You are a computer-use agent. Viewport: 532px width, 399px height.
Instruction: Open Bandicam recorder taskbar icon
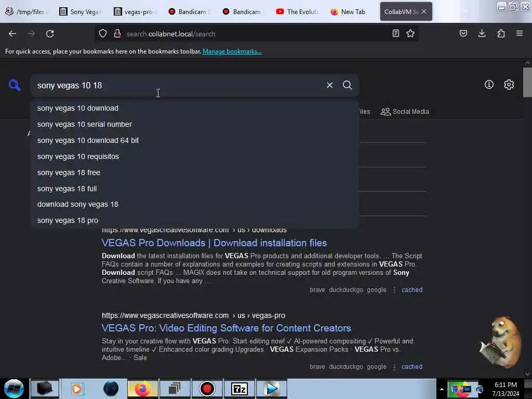(207, 389)
